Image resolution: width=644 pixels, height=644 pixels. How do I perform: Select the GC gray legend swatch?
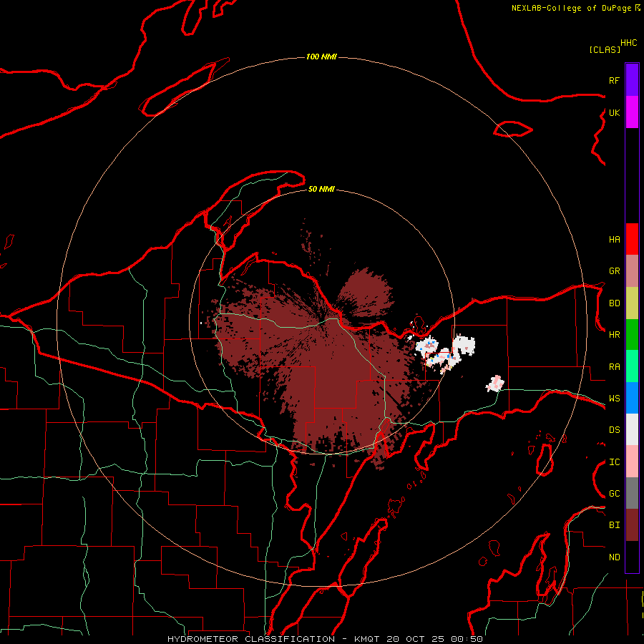click(632, 493)
